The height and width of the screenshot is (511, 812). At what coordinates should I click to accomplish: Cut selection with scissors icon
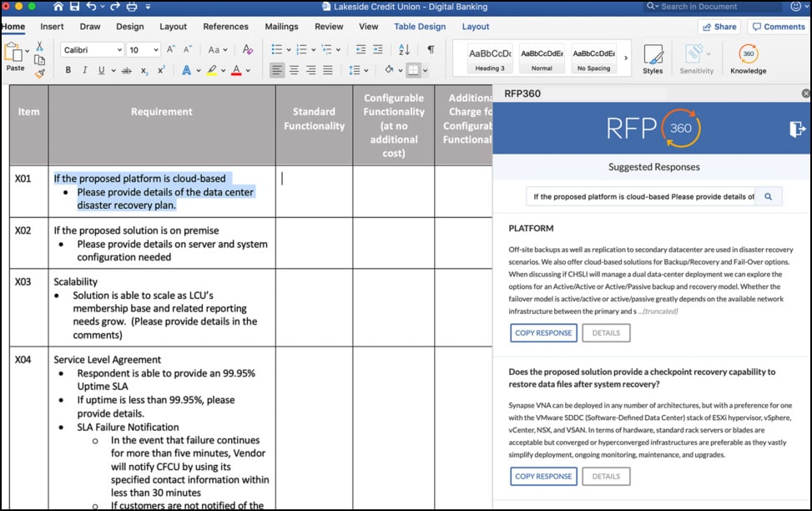click(x=39, y=47)
